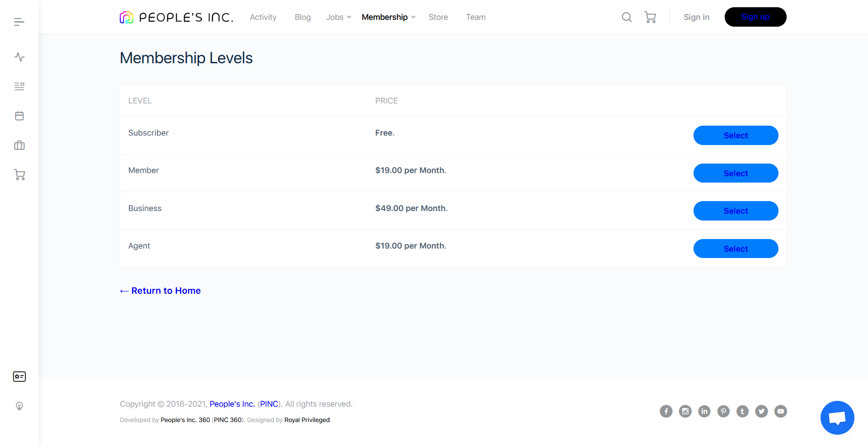
Task: Click the lightbulb icon in sidebar
Action: pyautogui.click(x=19, y=406)
